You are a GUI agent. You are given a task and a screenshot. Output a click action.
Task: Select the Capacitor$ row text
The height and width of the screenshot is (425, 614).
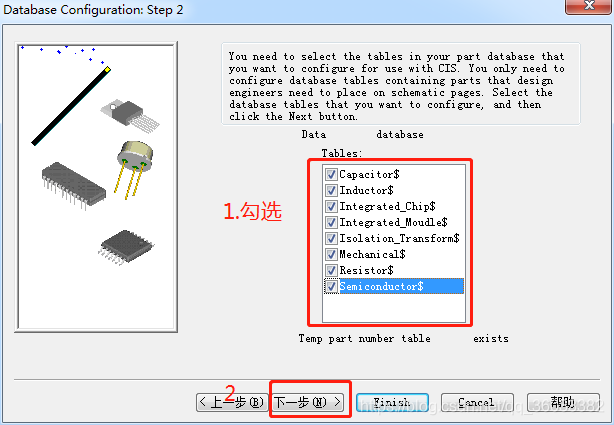[x=369, y=174]
